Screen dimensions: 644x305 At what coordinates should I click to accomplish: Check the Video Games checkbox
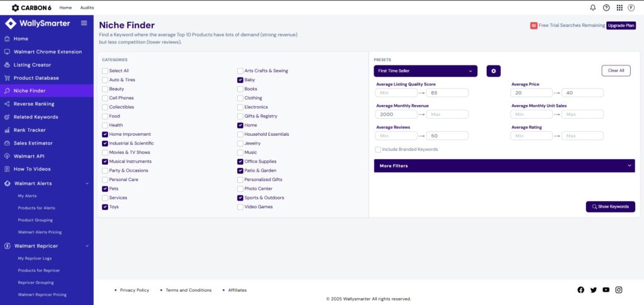pyautogui.click(x=240, y=207)
